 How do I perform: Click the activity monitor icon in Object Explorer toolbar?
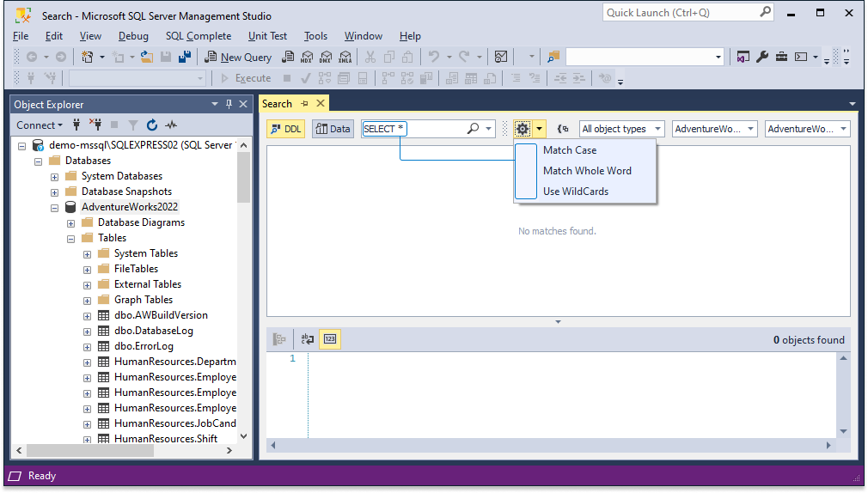171,125
